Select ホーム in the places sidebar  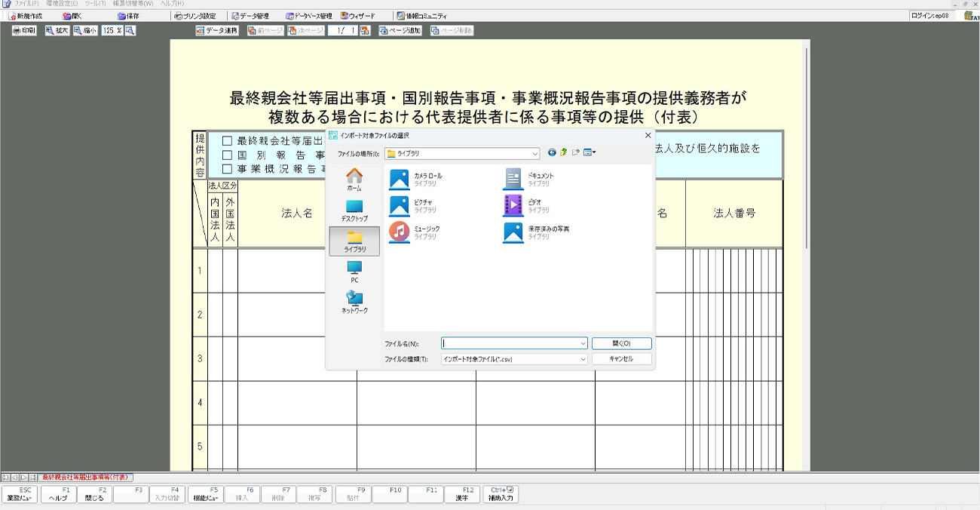(x=354, y=180)
